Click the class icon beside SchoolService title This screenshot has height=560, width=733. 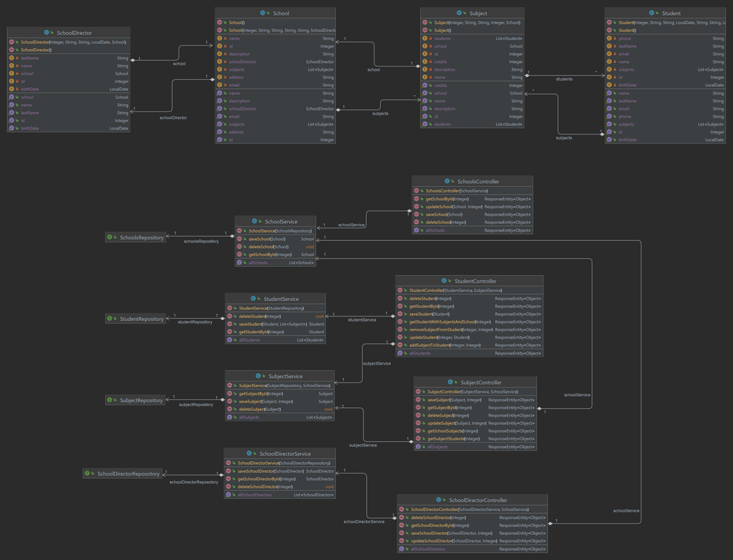pyautogui.click(x=254, y=222)
